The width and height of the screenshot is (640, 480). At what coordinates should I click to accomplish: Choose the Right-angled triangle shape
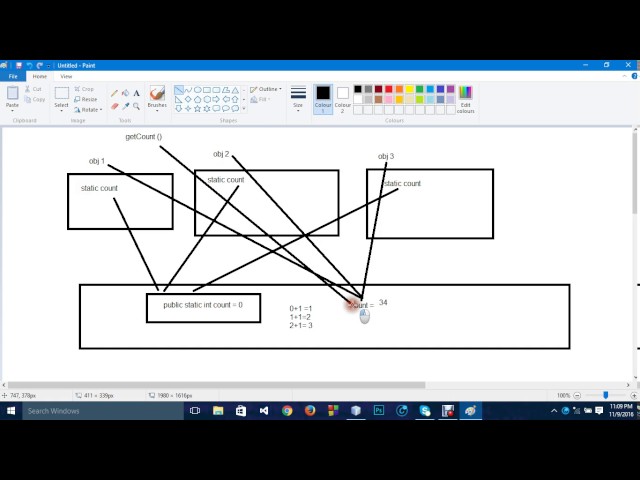(x=178, y=99)
